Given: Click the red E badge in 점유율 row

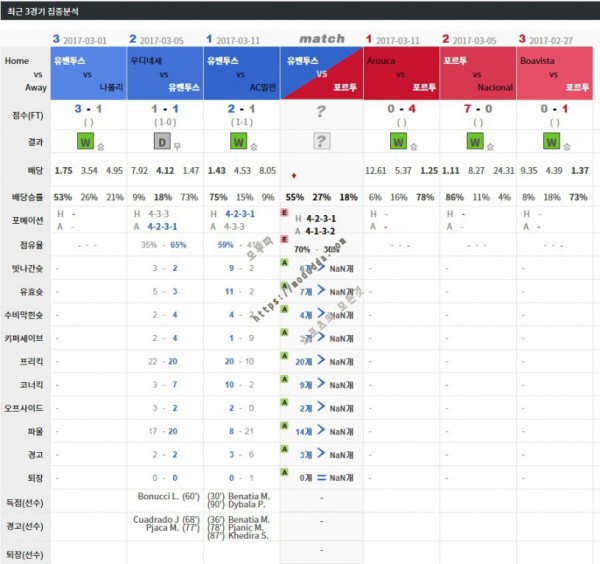Looking at the screenshot, I should [284, 240].
